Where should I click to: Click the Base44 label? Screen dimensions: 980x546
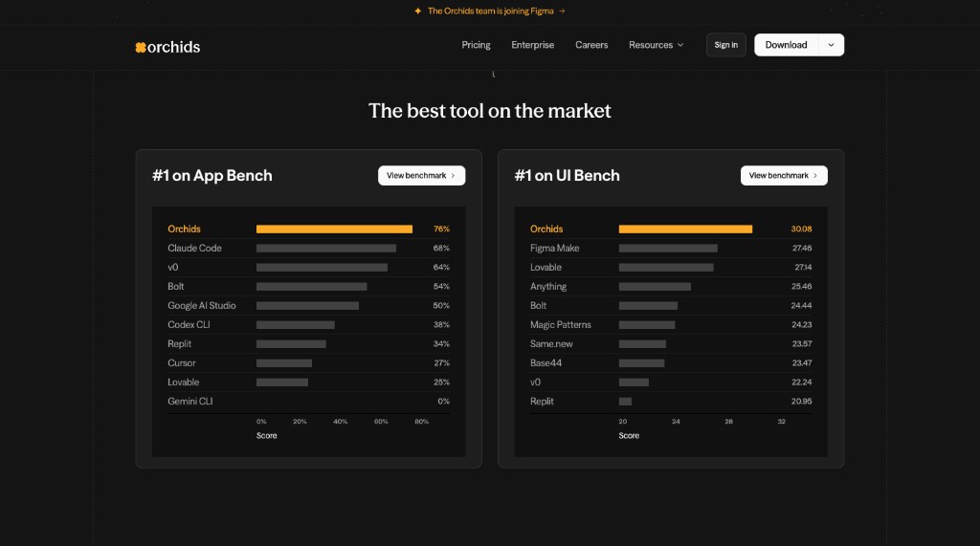[x=546, y=363]
